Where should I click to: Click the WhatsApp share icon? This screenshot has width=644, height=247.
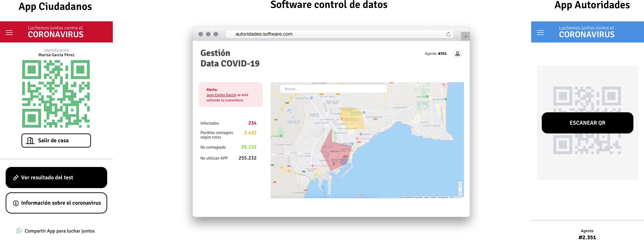19,230
